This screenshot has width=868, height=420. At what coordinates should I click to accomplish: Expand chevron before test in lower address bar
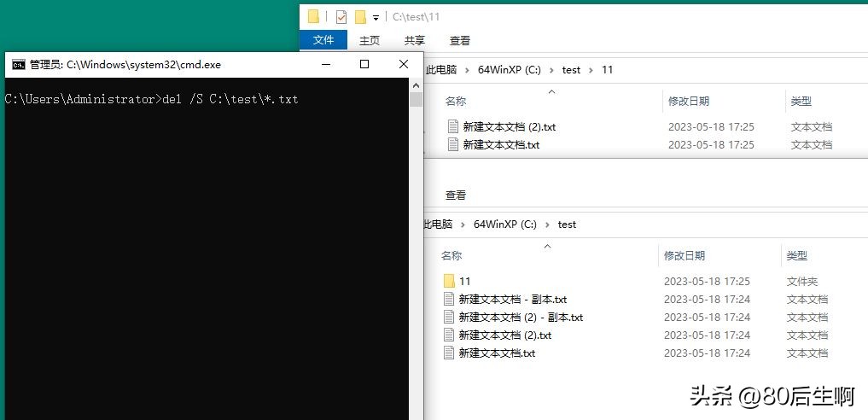[x=547, y=225]
